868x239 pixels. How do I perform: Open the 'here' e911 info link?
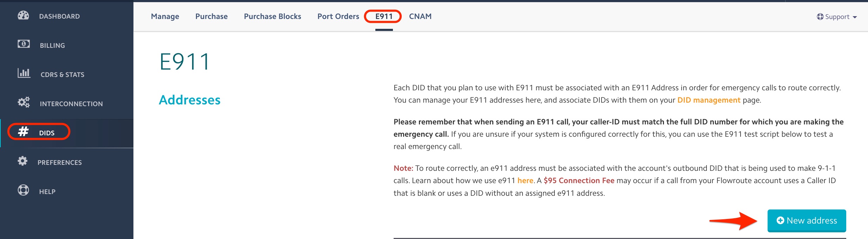click(525, 181)
